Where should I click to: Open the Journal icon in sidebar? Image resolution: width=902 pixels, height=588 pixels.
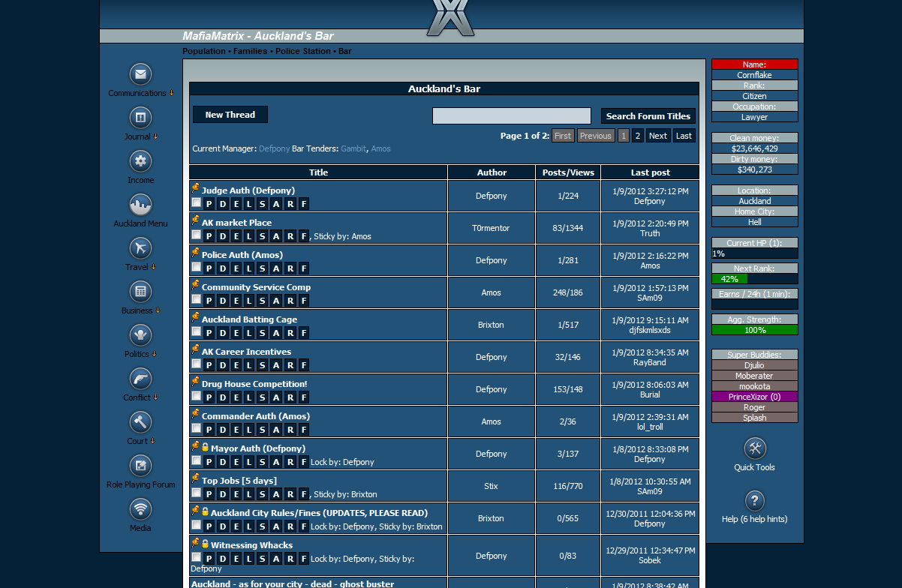pos(140,118)
